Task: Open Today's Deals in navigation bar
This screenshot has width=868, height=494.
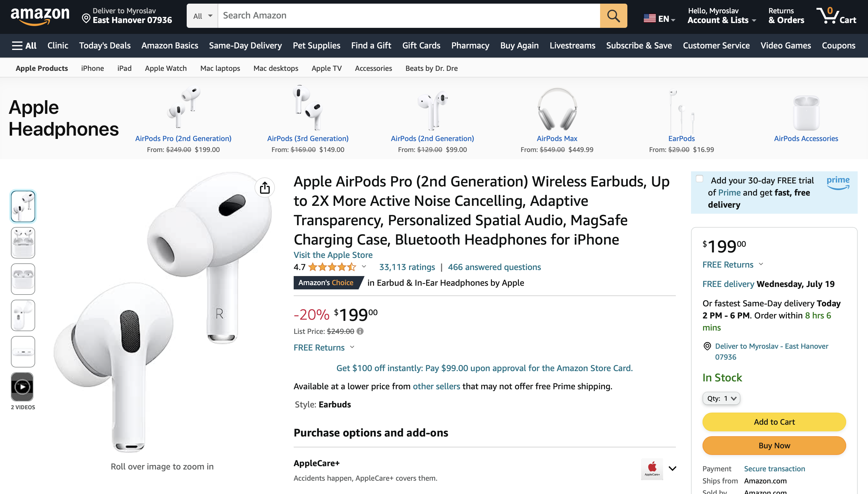Action: click(x=105, y=45)
